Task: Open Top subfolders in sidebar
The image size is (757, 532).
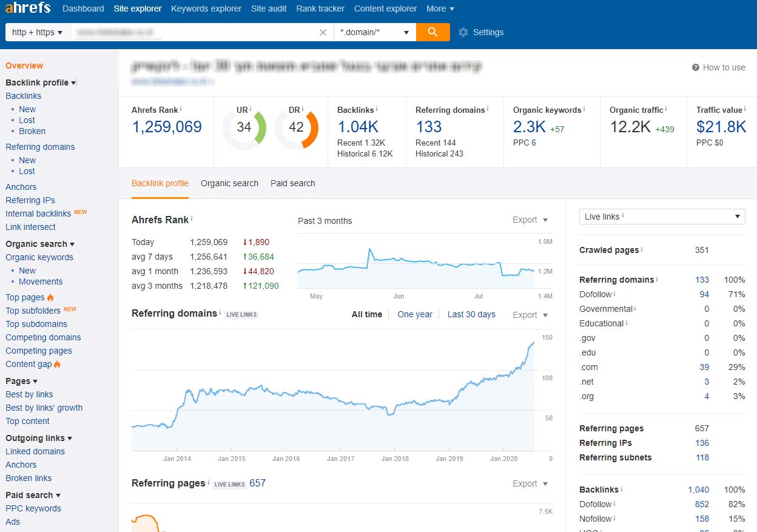Action: (33, 311)
